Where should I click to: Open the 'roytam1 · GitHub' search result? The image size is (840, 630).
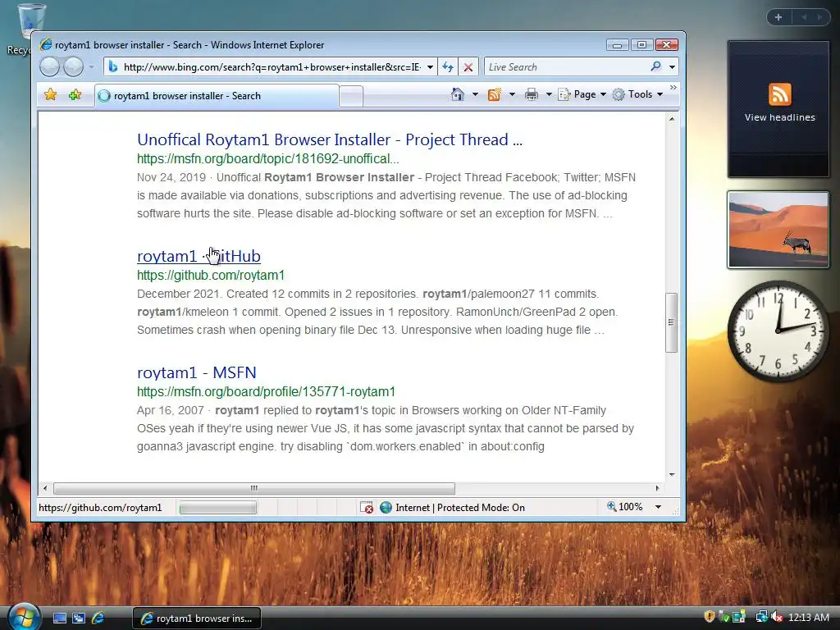[199, 256]
